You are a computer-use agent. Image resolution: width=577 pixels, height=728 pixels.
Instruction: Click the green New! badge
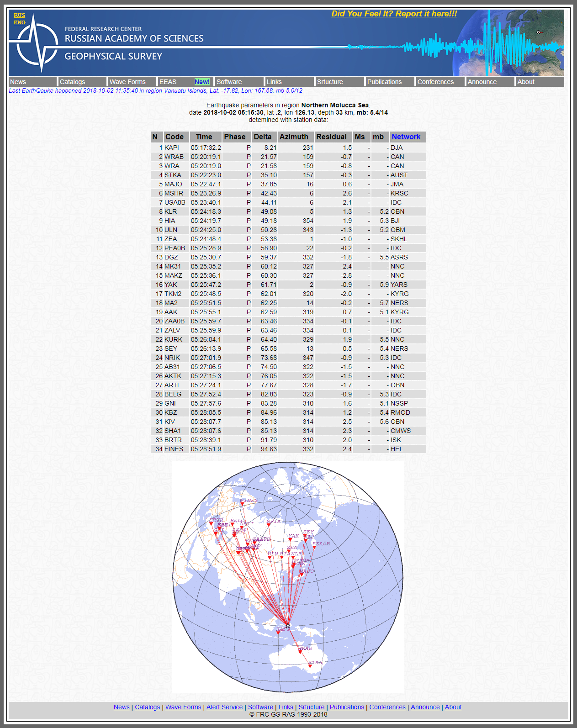click(202, 82)
